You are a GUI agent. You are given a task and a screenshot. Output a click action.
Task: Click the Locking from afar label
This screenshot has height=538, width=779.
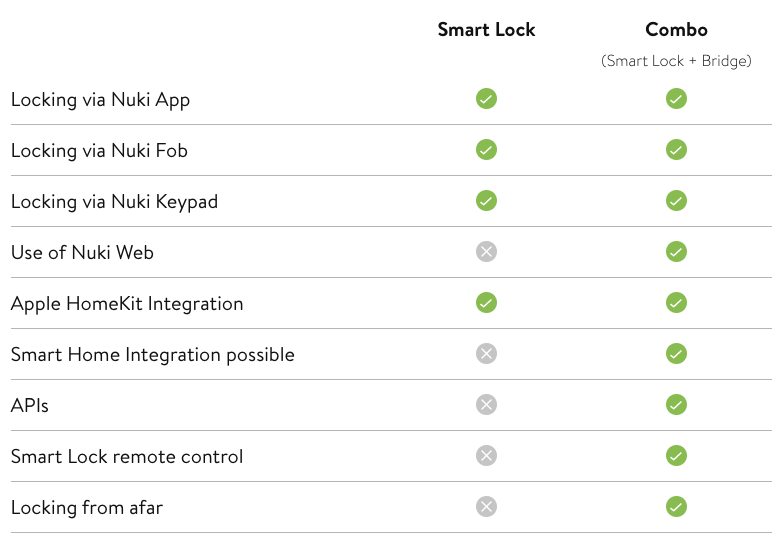87,508
